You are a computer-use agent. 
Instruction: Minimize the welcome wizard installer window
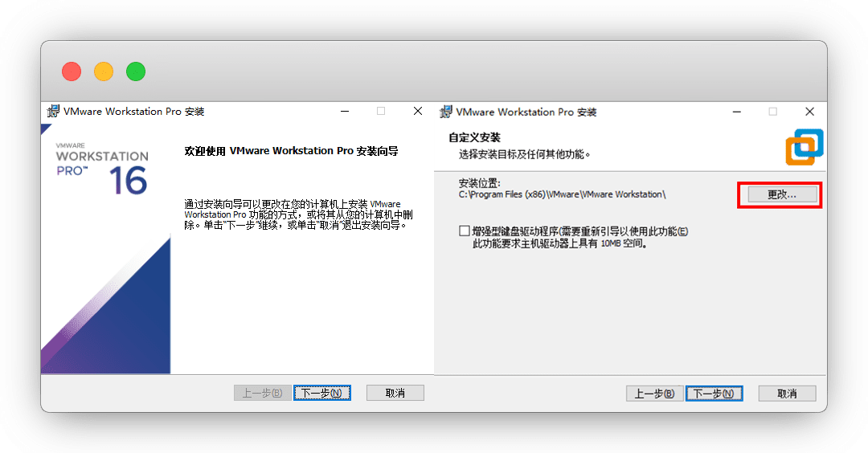[x=345, y=112]
